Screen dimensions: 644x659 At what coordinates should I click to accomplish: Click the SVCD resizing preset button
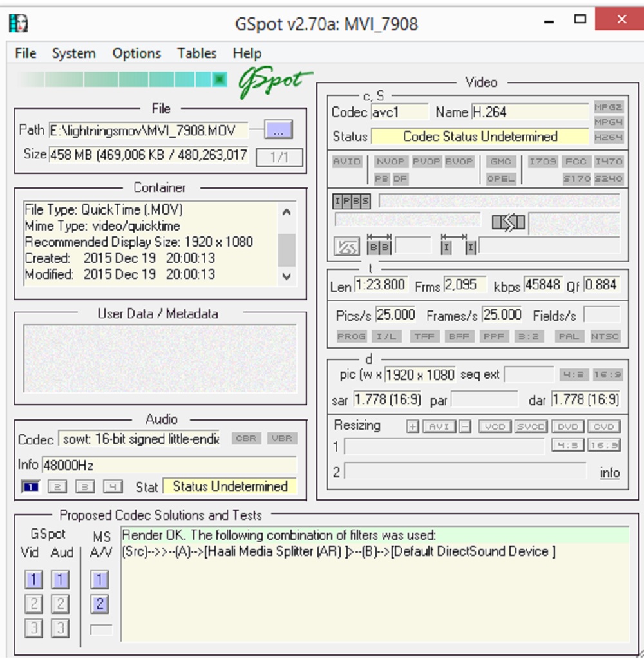pyautogui.click(x=531, y=426)
